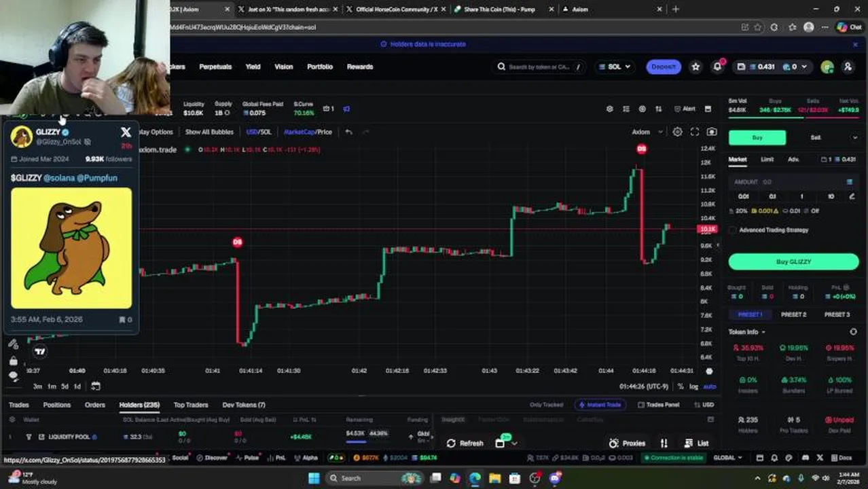
Task: Take a chart snapshot with camera icon
Action: click(x=711, y=132)
